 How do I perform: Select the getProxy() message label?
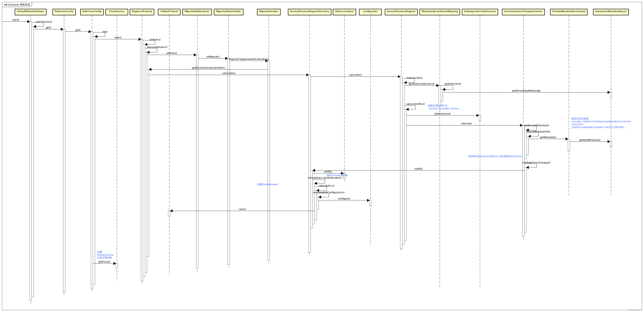[x=104, y=261]
